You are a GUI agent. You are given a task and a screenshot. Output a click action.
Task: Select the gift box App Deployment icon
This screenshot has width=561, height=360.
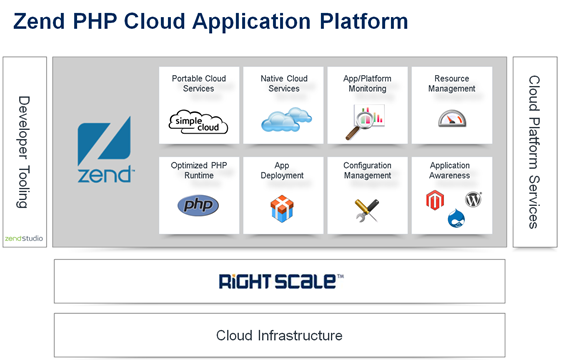click(x=282, y=209)
